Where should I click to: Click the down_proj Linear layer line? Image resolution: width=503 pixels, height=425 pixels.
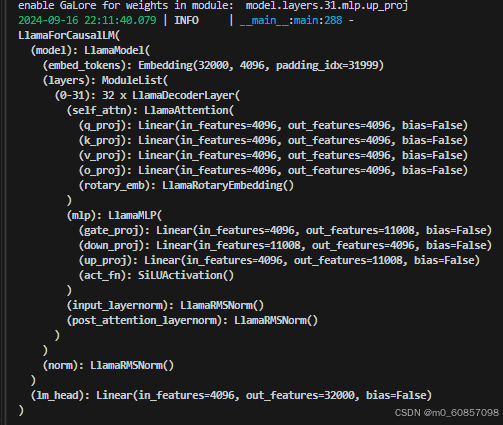click(285, 245)
